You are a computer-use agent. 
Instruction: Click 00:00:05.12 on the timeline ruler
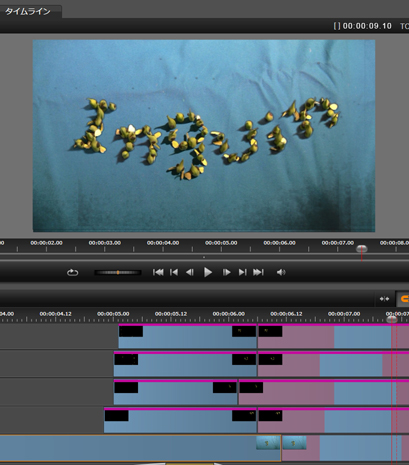171,314
